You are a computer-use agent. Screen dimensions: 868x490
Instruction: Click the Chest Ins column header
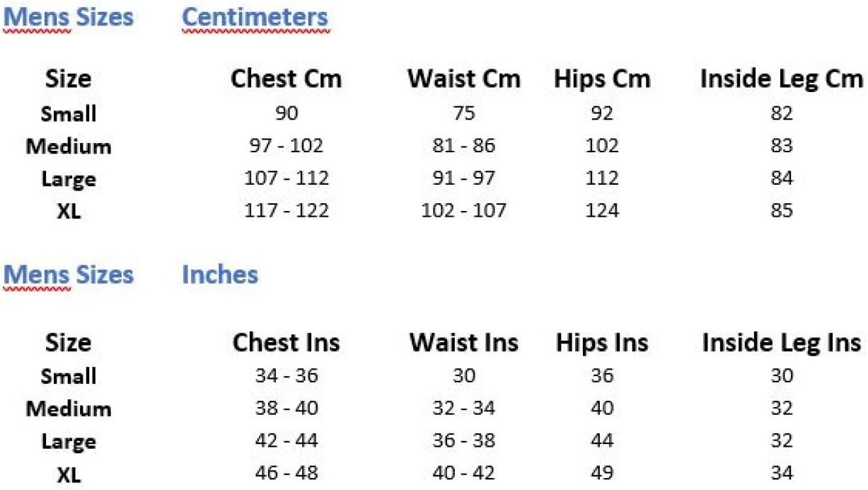[286, 343]
